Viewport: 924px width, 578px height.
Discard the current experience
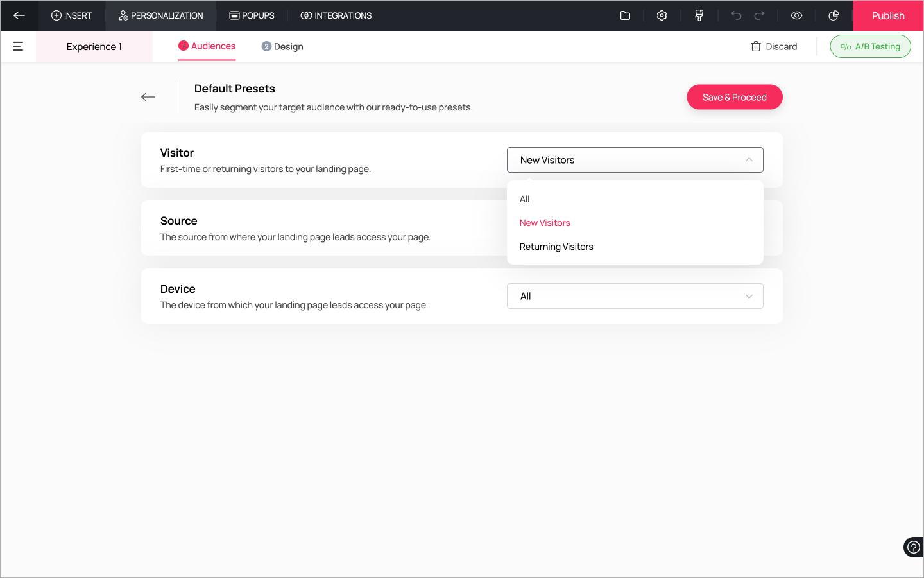pos(774,46)
